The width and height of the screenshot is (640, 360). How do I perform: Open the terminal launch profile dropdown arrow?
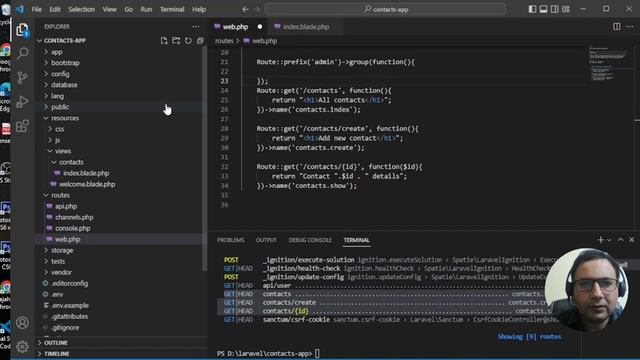(x=609, y=240)
